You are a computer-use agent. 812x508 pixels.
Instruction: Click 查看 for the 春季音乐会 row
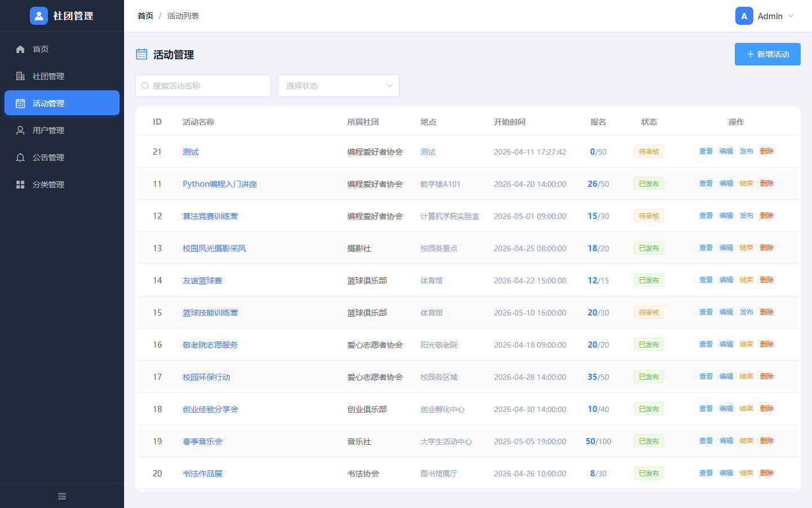tap(706, 441)
